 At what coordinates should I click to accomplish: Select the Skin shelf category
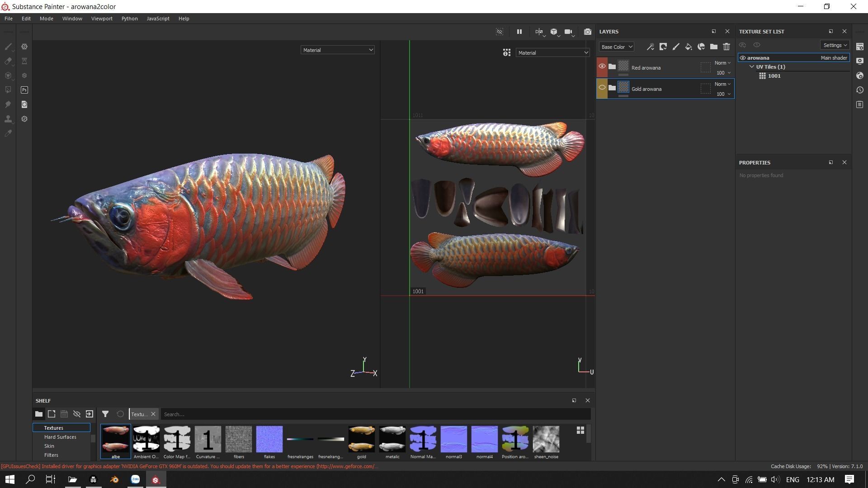[49, 446]
